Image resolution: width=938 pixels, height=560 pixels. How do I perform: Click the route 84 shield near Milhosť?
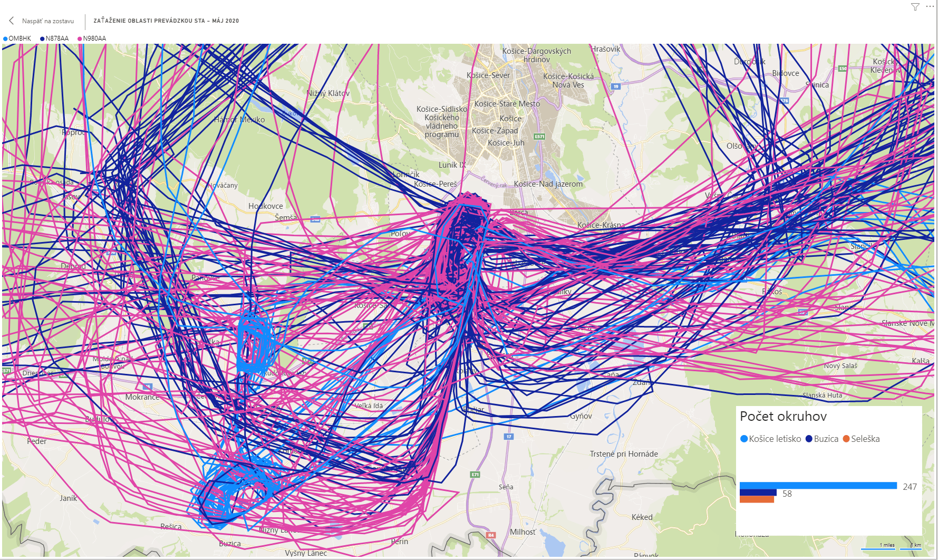tap(491, 535)
